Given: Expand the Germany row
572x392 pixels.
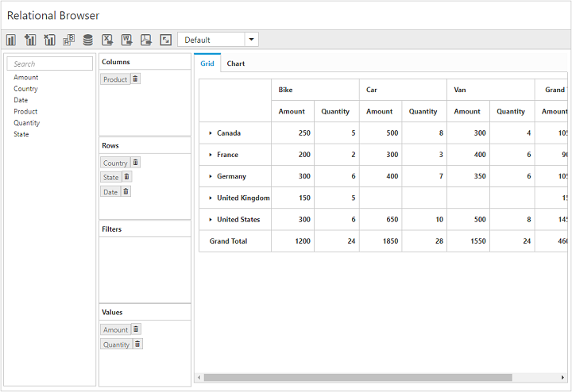Looking at the screenshot, I should (211, 176).
